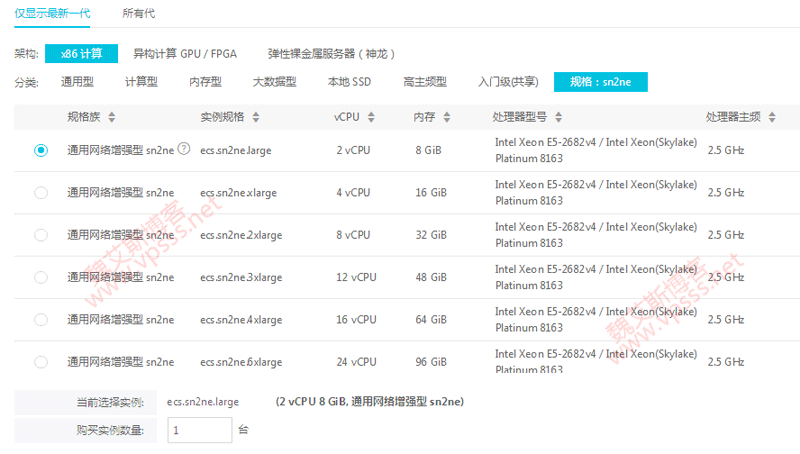Sort by vCPU column arrows
The image size is (800, 454).
372,117
